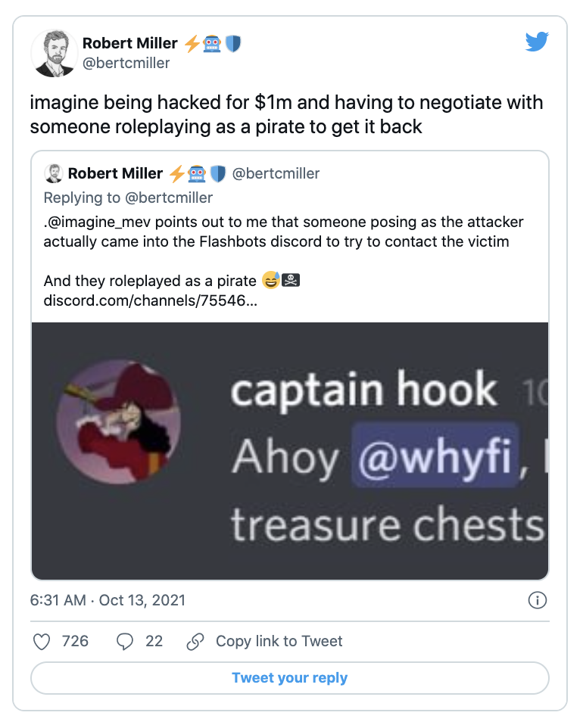The image size is (583, 728).
Task: Open the @imagine_mev mention
Action: click(x=97, y=222)
